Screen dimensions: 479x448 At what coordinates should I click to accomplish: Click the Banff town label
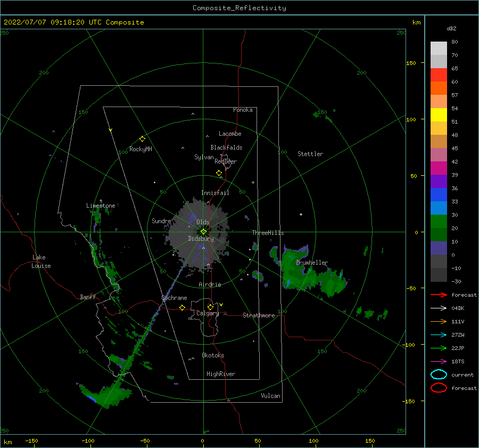coord(88,297)
